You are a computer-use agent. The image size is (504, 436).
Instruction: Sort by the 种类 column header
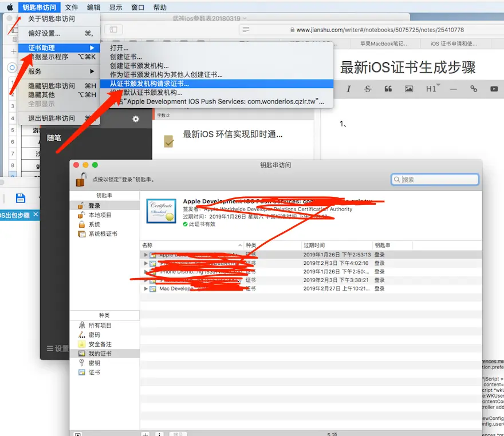[x=272, y=245]
